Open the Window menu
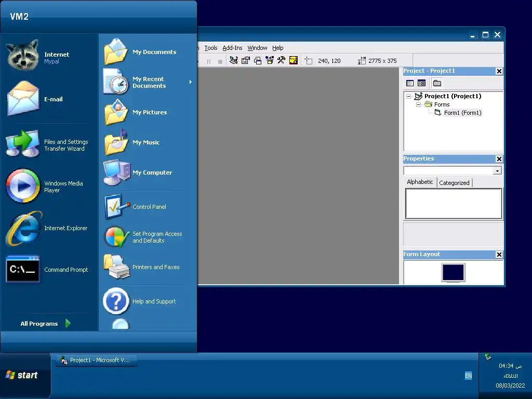Viewport: 532px width, 399px height. (257, 48)
